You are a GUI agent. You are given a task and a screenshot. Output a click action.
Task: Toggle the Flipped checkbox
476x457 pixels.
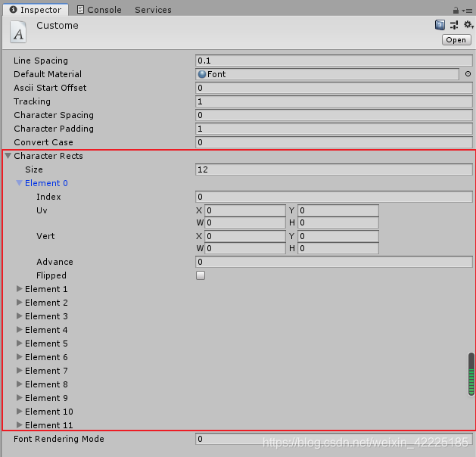click(x=201, y=275)
